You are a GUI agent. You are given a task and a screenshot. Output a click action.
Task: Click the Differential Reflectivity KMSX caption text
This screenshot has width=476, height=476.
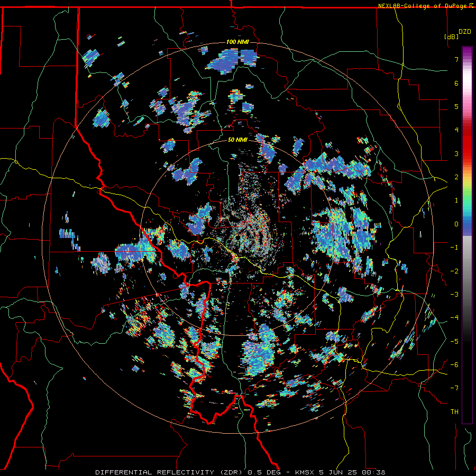[x=241, y=472]
